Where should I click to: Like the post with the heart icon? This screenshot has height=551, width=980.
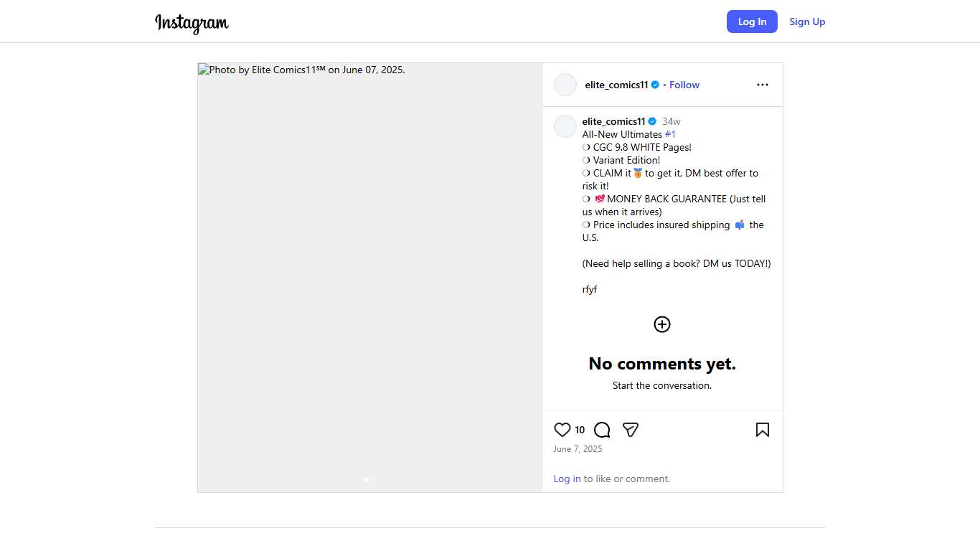(562, 430)
